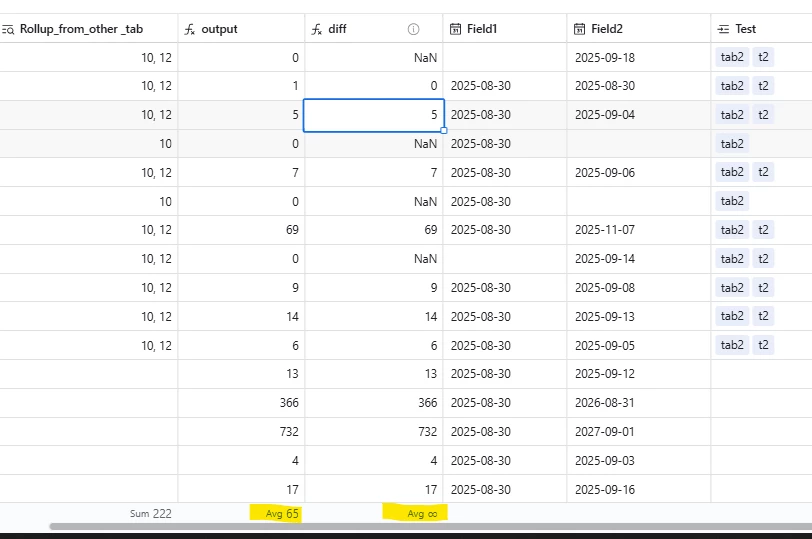Select Field2 cell 2025-09-06
The width and height of the screenshot is (812, 539).
pyautogui.click(x=639, y=172)
